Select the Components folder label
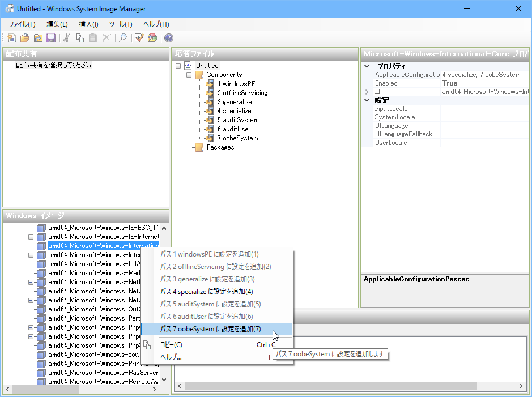This screenshot has height=397, width=532. click(x=224, y=75)
